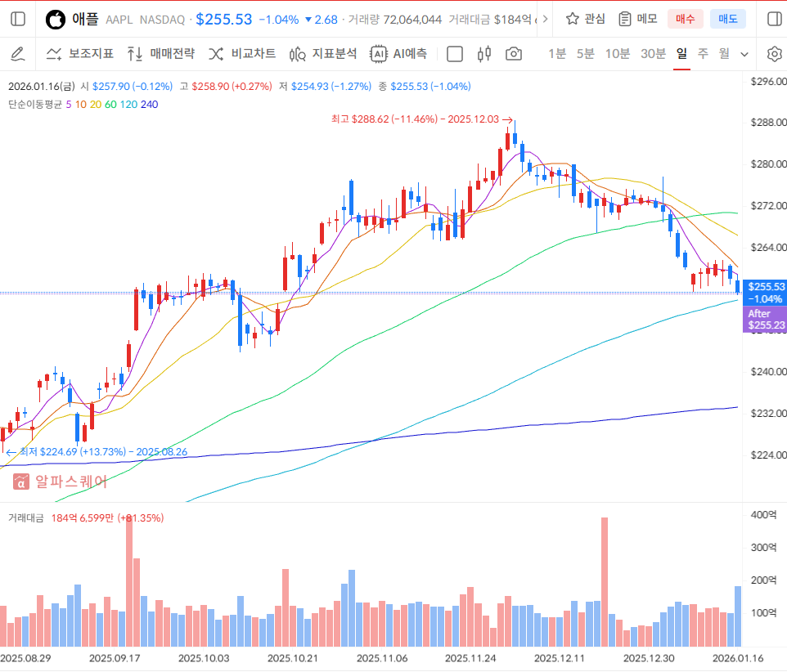Open 매매전략 trading strategy

pyautogui.click(x=160, y=54)
